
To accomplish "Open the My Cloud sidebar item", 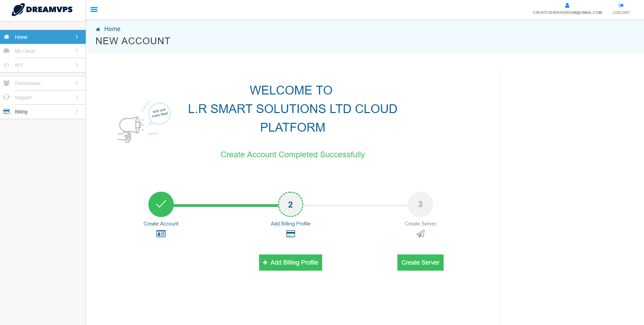I will (x=43, y=51).
